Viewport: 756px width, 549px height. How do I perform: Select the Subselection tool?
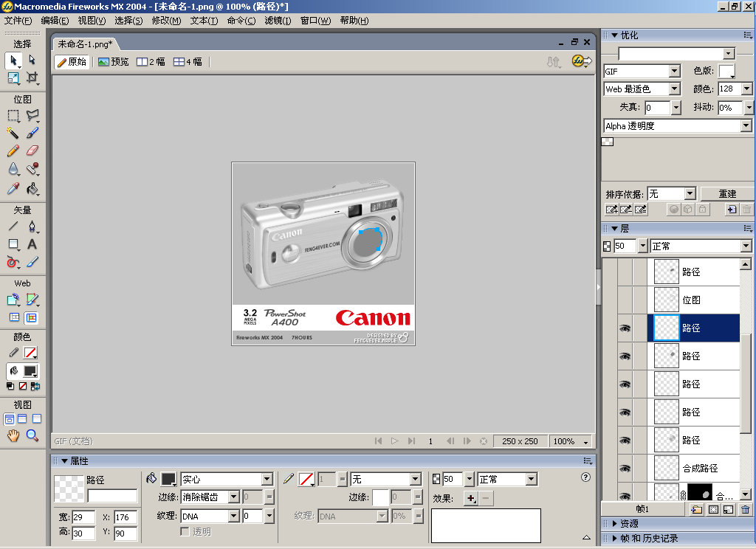[x=32, y=61]
